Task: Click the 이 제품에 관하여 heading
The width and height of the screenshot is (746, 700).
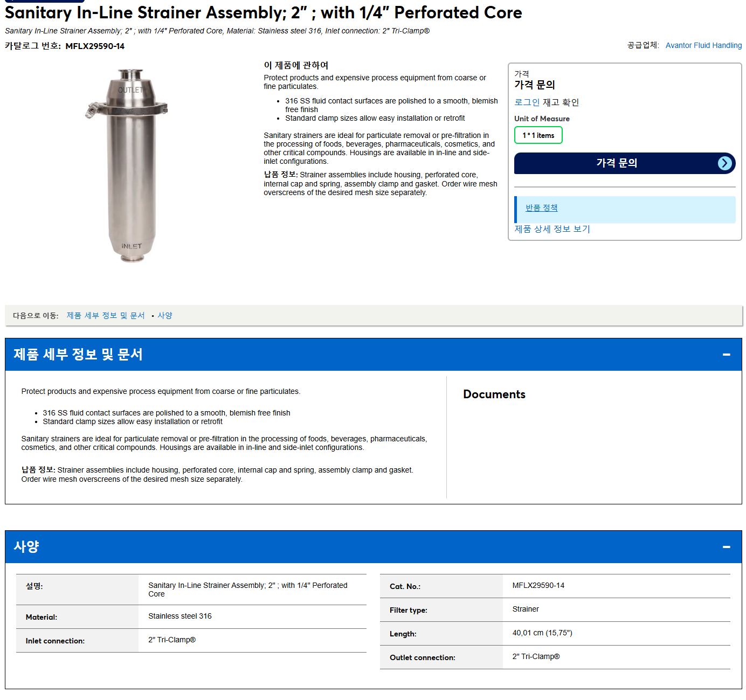Action: point(296,65)
